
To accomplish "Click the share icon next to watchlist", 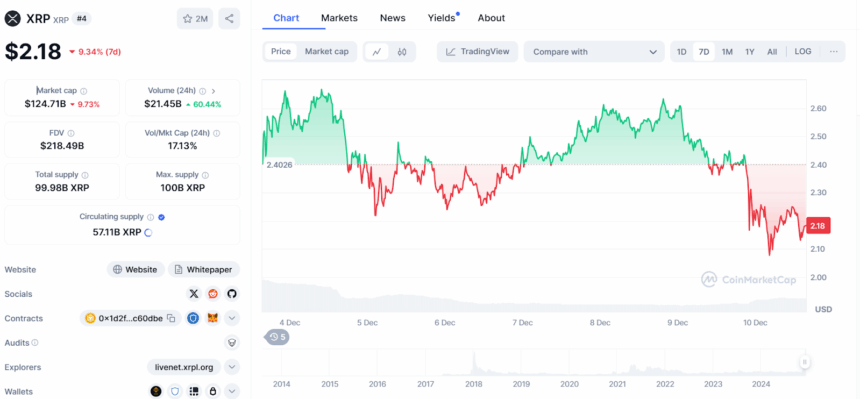I will [229, 19].
